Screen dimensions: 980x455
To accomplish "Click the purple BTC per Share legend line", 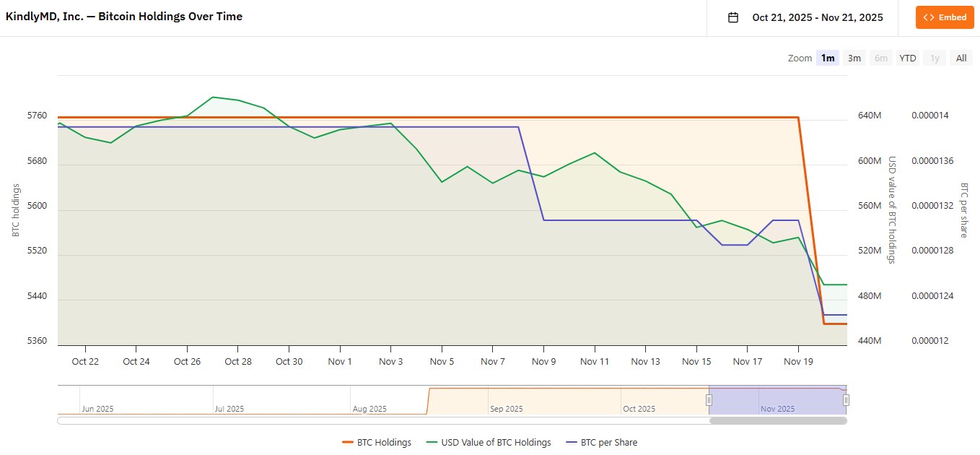I will (571, 443).
